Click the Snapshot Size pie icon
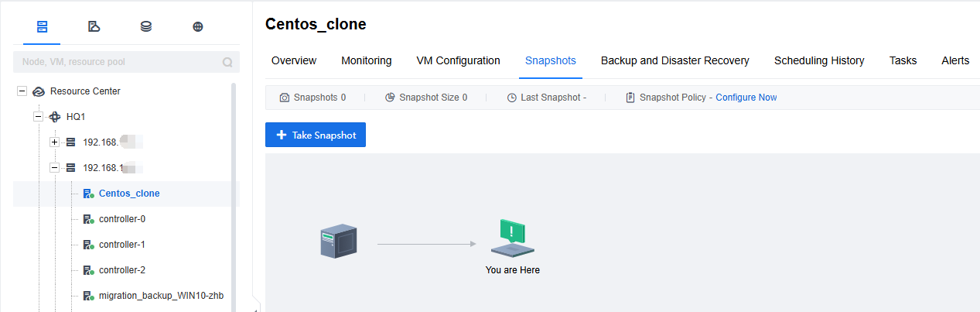 click(x=391, y=98)
